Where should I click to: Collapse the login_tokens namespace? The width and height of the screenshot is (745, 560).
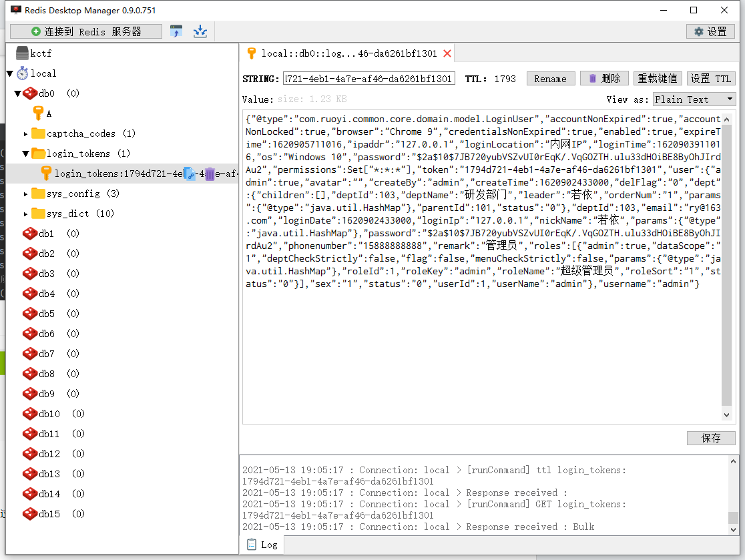(25, 154)
